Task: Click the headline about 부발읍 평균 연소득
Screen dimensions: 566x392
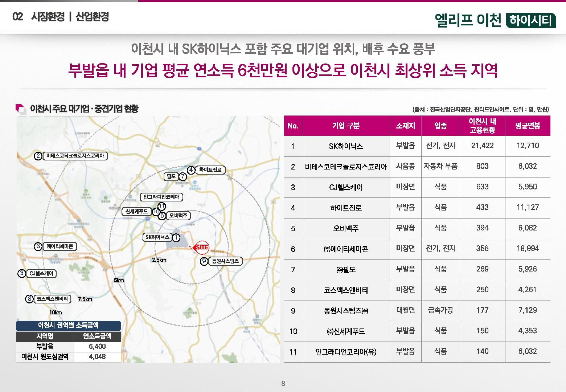Action: coord(283,70)
